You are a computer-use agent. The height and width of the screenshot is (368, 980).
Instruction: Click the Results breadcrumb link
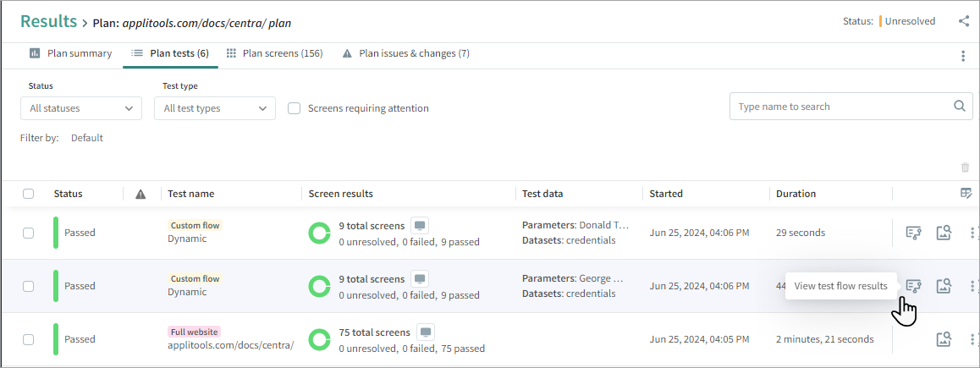(48, 21)
